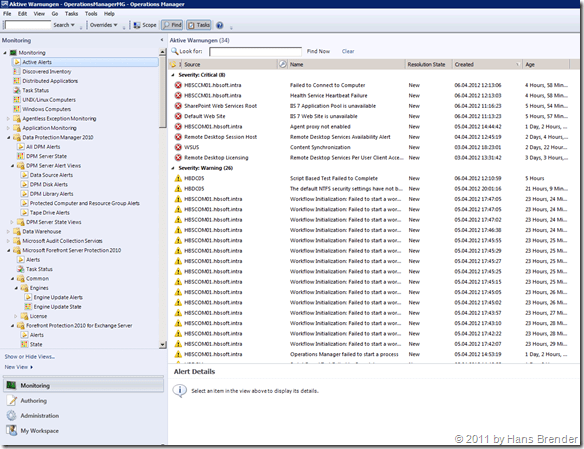Image resolution: width=584 pixels, height=449 pixels.
Task: Click Show or Hide Views link
Action: pyautogui.click(x=30, y=357)
